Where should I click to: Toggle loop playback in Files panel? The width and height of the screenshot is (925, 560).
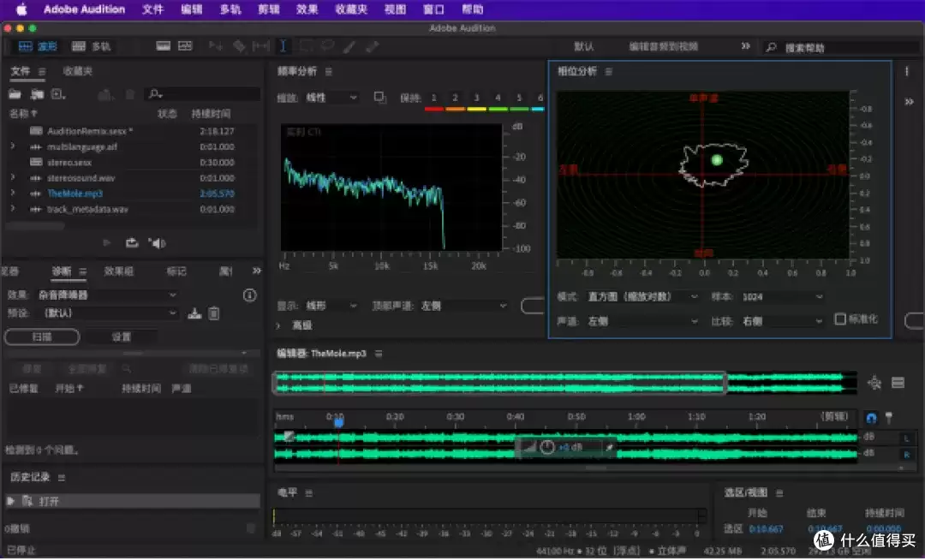point(132,243)
